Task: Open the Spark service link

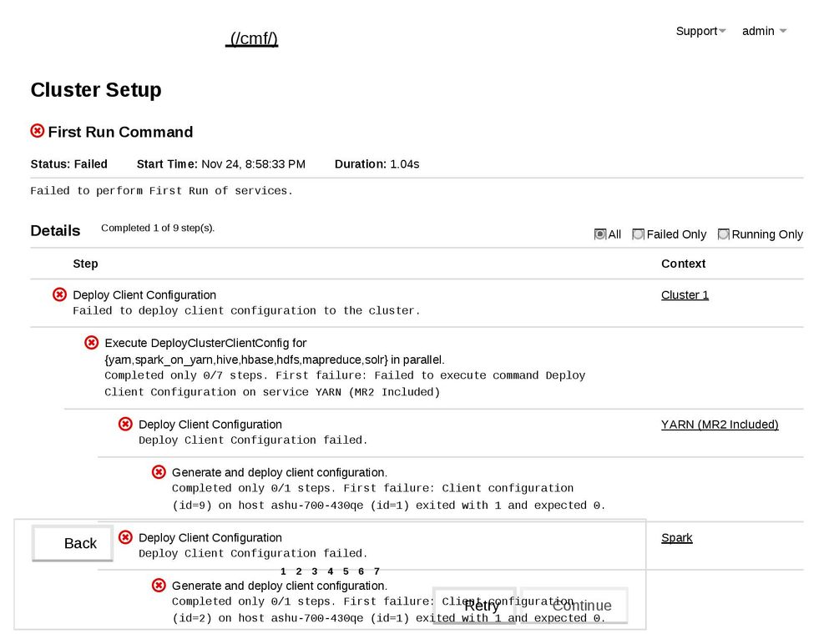Action: point(676,537)
